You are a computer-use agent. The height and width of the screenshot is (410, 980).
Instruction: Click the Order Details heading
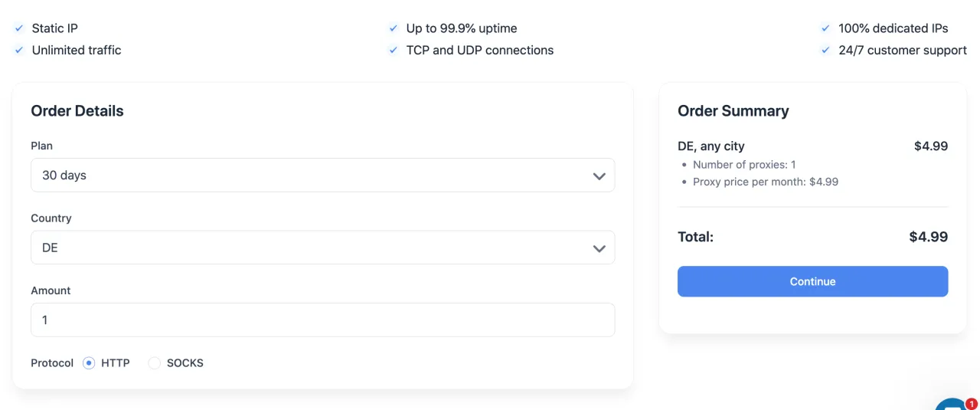point(77,111)
